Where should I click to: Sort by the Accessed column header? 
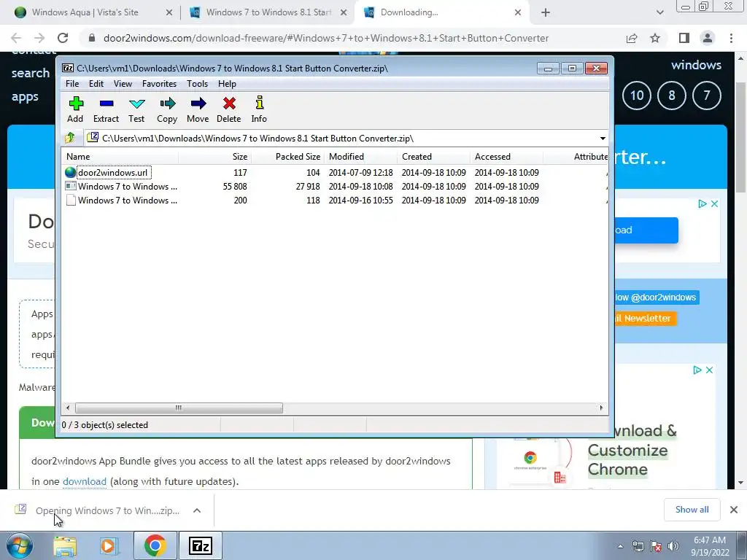coord(506,157)
